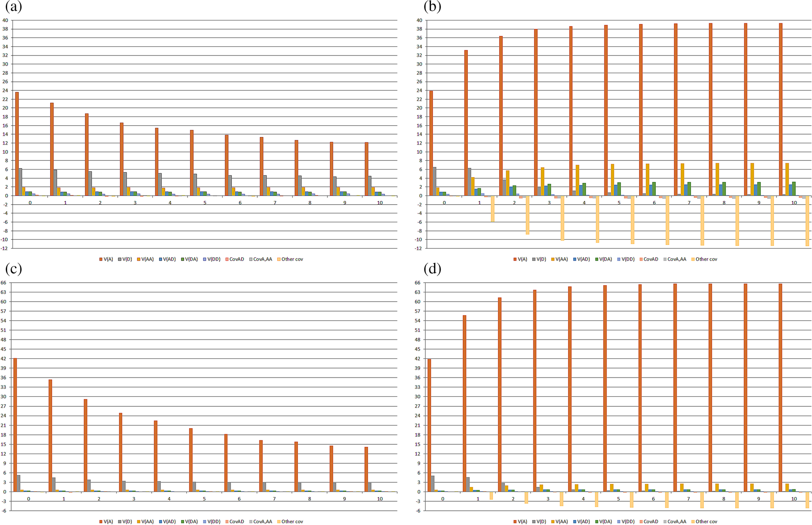
Task: Select V(AD) legend entry in chart (a)
Action: coord(167,259)
